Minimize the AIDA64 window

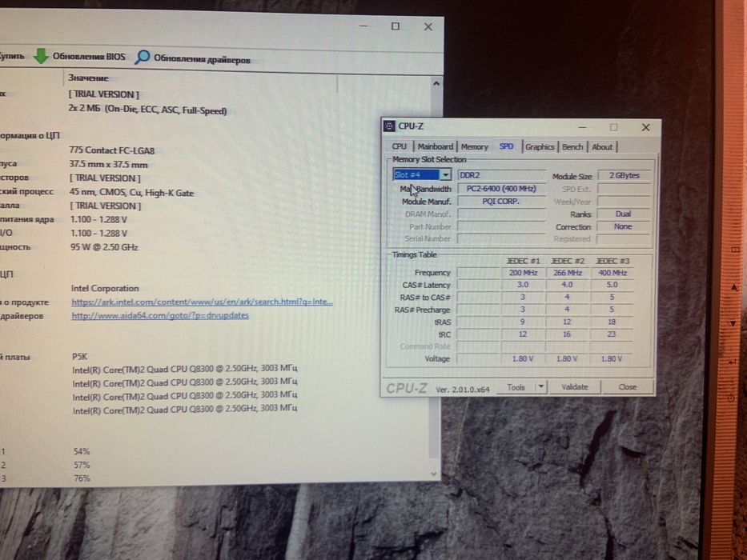click(363, 26)
